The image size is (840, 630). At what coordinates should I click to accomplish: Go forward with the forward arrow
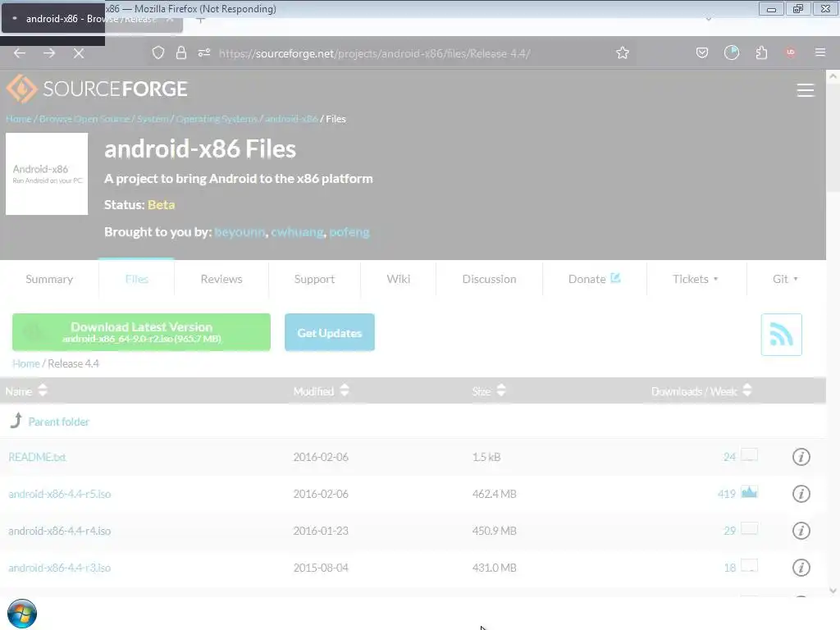[49, 53]
